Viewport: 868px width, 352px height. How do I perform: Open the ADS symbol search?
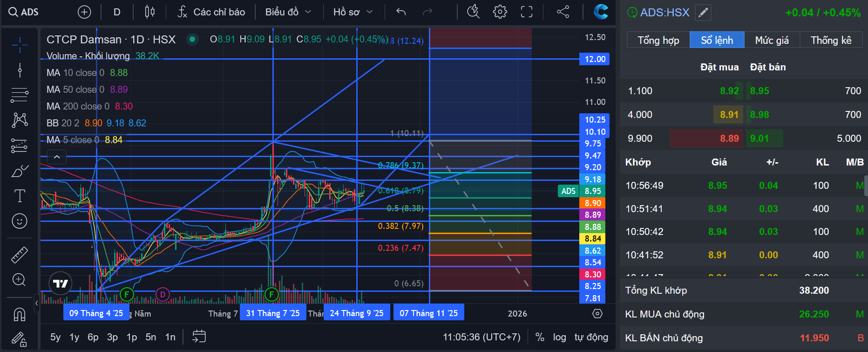(x=24, y=12)
